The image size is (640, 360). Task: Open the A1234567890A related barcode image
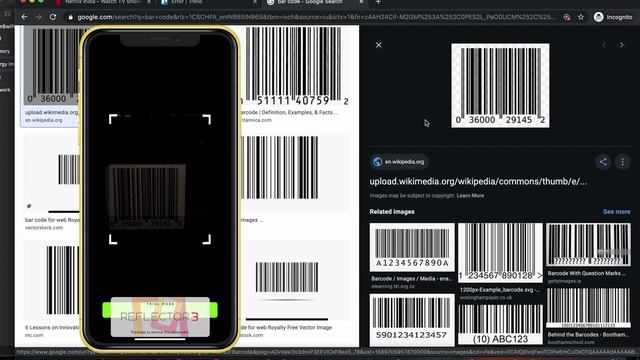coord(412,247)
